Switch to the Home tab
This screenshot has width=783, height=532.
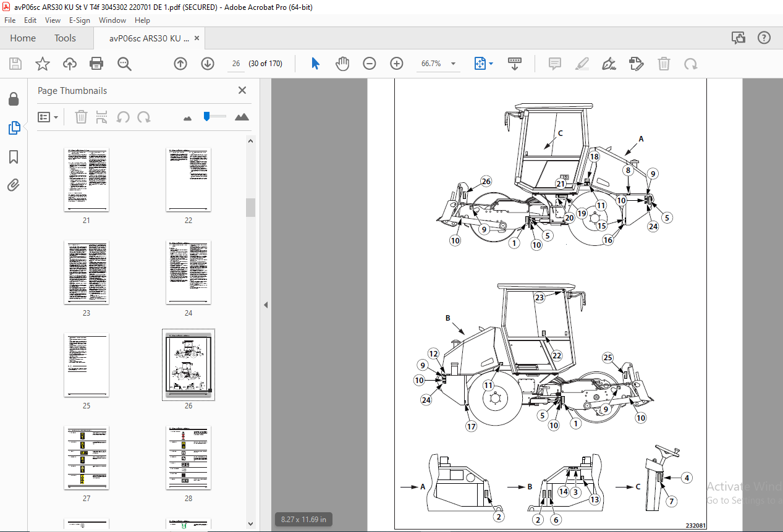coord(23,38)
